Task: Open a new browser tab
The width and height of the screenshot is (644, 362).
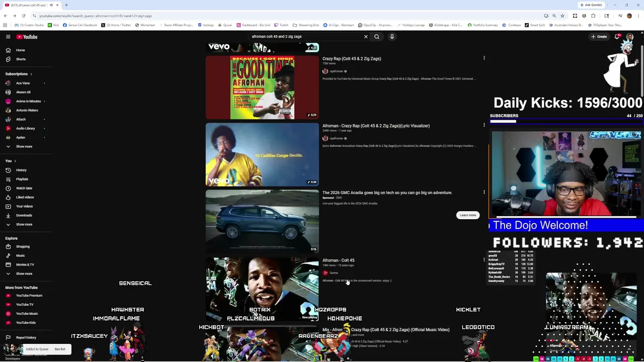Action: [66, 5]
